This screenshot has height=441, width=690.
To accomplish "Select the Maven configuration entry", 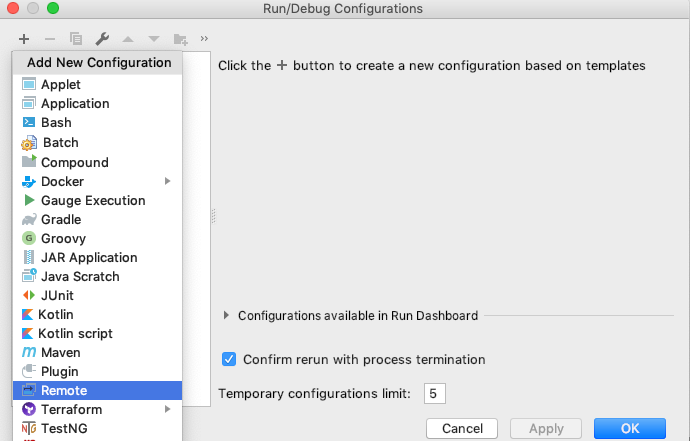I will point(97,352).
